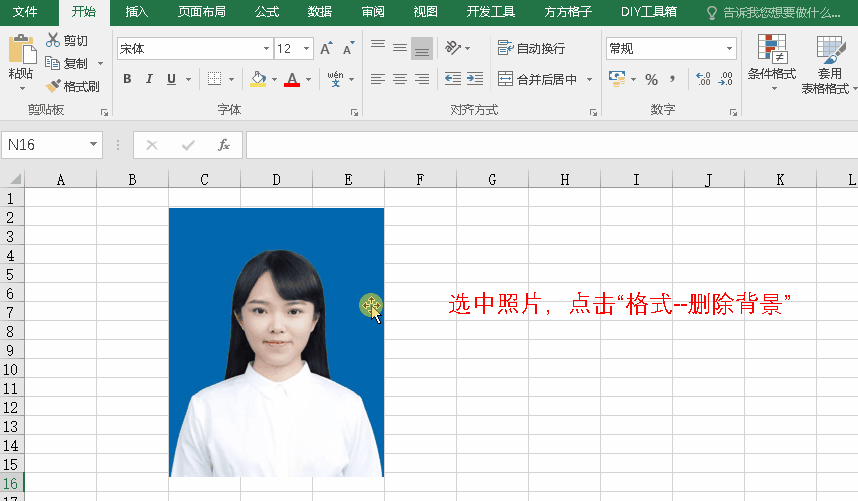Open the text orientation icon
The image size is (858, 501).
(453, 48)
